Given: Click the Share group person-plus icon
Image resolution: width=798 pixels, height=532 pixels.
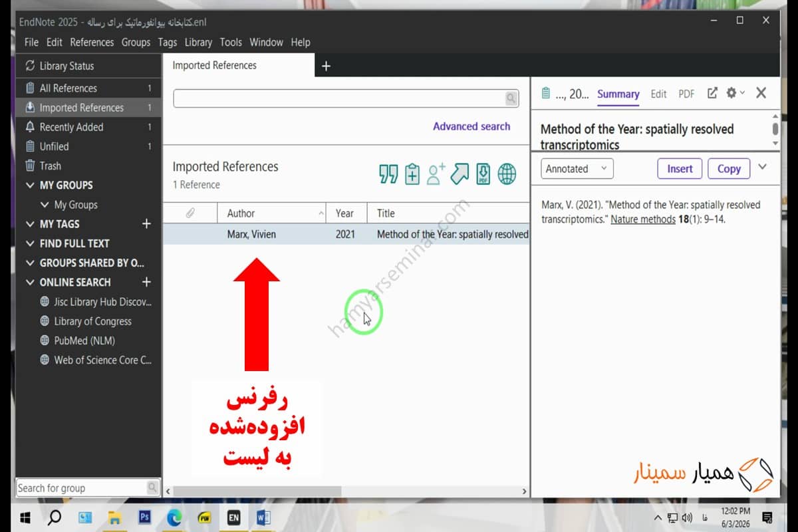Looking at the screenshot, I should pyautogui.click(x=436, y=174).
